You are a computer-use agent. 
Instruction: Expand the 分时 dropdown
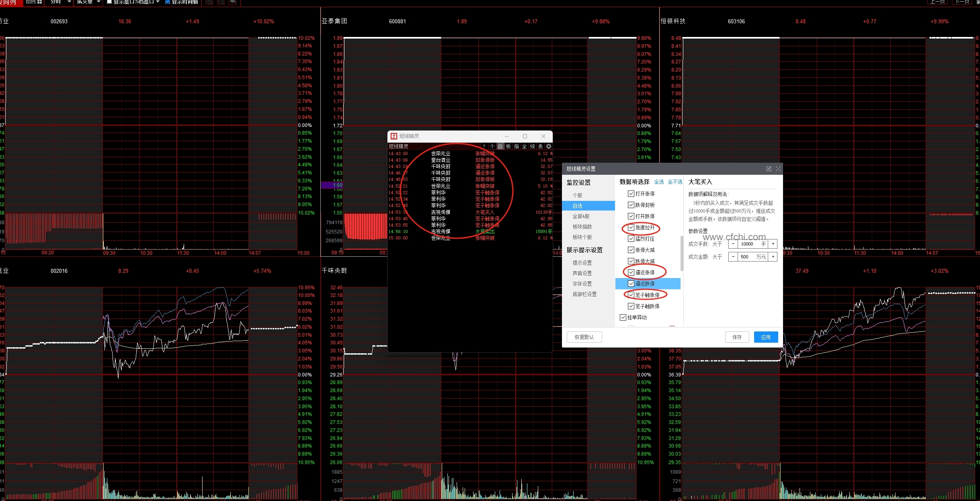tap(69, 2)
